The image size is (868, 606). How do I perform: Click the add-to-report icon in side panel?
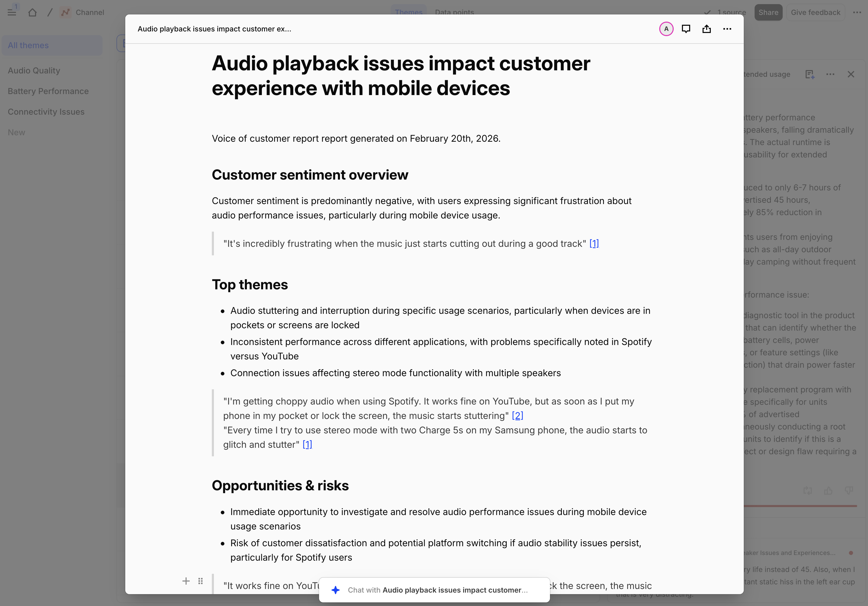[x=809, y=74]
